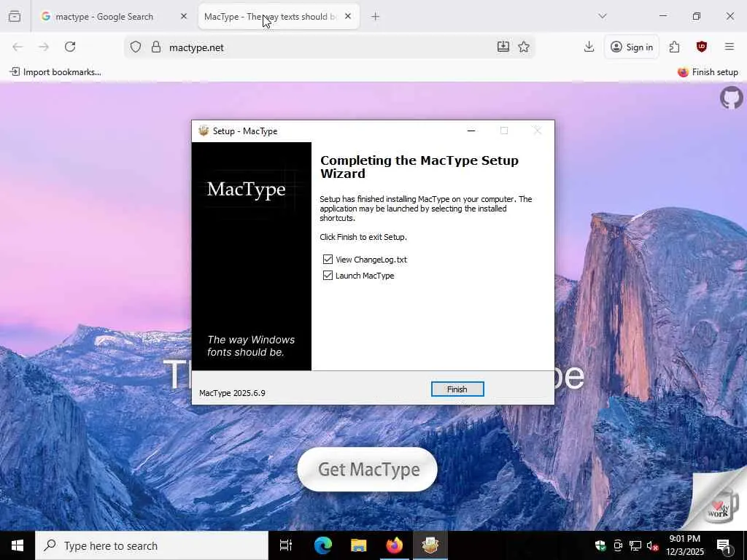Bookmark this page with the star
The width and height of the screenshot is (747, 560).
[x=524, y=47]
